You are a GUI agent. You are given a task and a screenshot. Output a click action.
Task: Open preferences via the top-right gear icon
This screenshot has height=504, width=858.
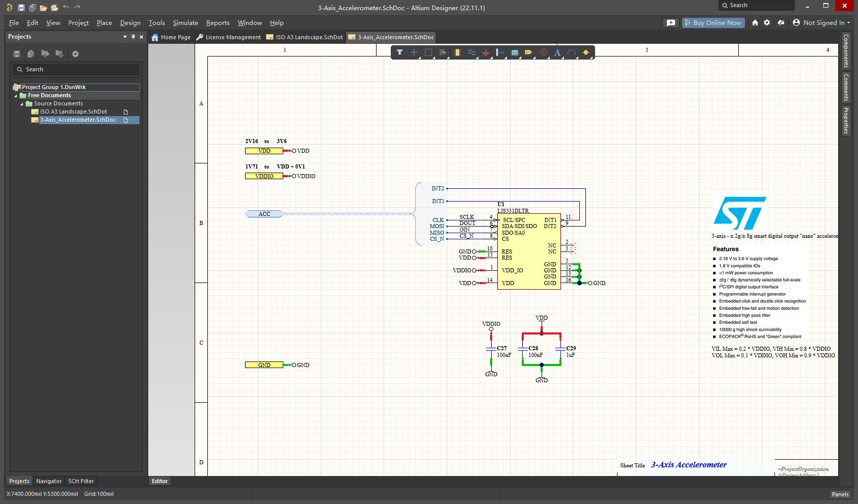point(767,23)
